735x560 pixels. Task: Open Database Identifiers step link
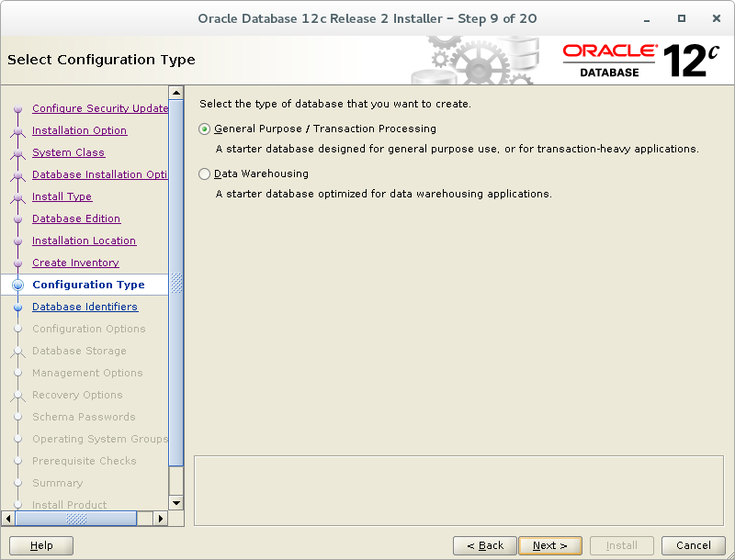pos(85,307)
